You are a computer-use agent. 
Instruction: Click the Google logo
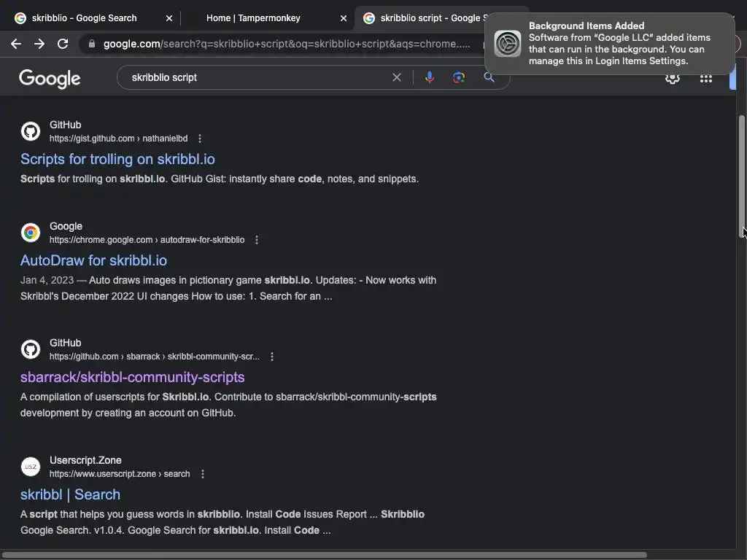pyautogui.click(x=50, y=79)
